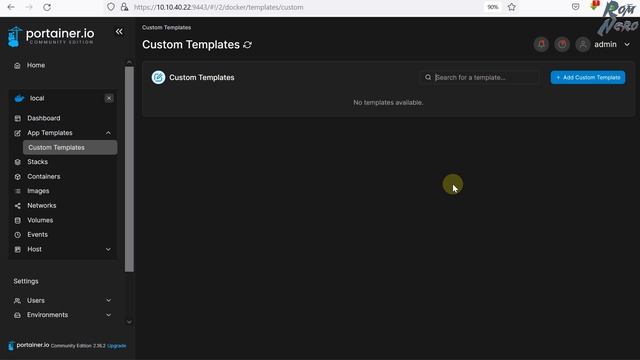Image resolution: width=640 pixels, height=360 pixels.
Task: Click the Networks share icon
Action: pos(18,206)
